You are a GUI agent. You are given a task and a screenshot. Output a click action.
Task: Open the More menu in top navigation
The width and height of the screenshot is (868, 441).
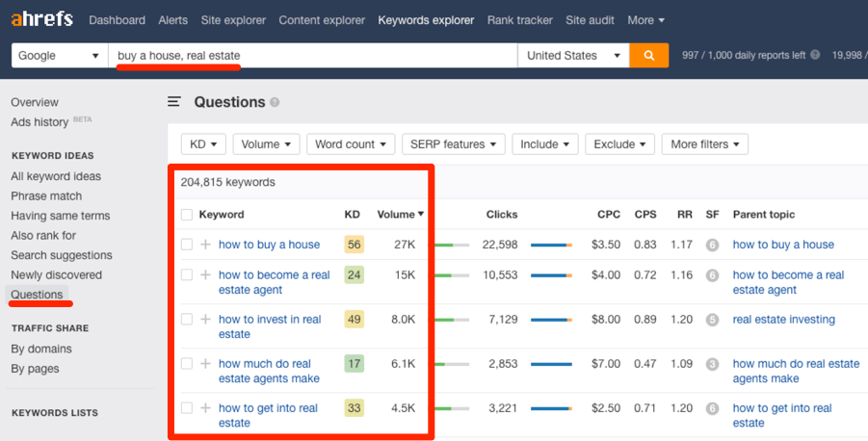(646, 20)
